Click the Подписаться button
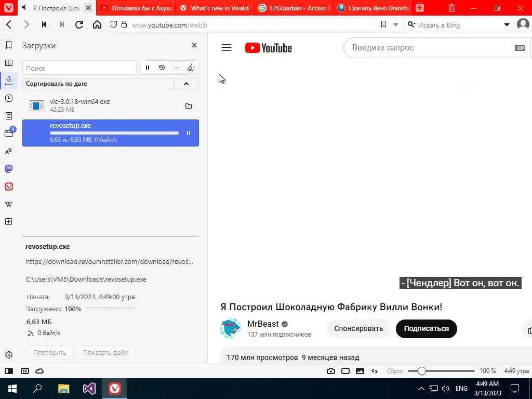 pyautogui.click(x=426, y=328)
